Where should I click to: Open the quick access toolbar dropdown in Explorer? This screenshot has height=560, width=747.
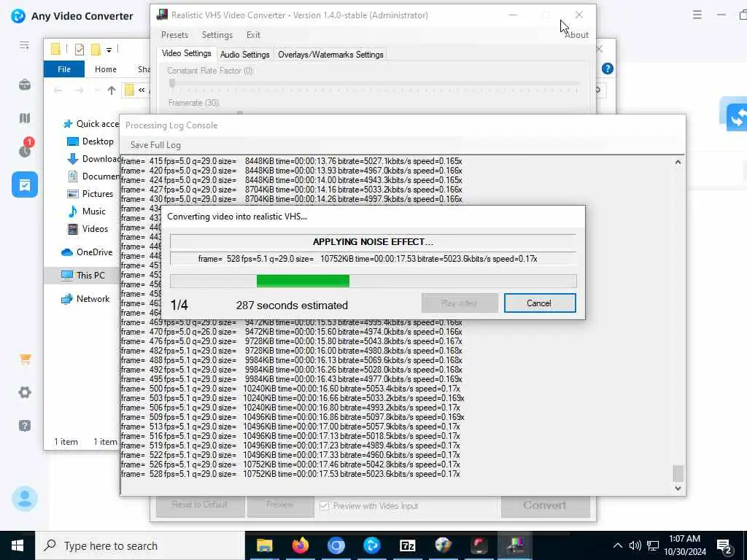click(x=109, y=50)
